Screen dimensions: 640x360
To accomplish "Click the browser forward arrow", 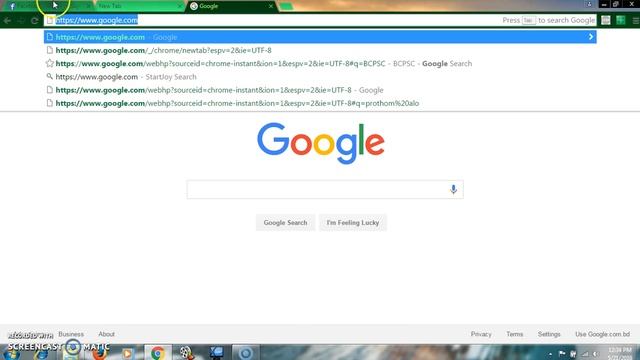I will [21, 20].
